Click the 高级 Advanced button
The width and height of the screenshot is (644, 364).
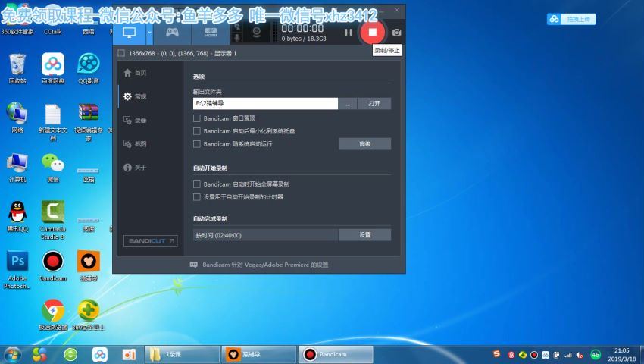coord(364,144)
